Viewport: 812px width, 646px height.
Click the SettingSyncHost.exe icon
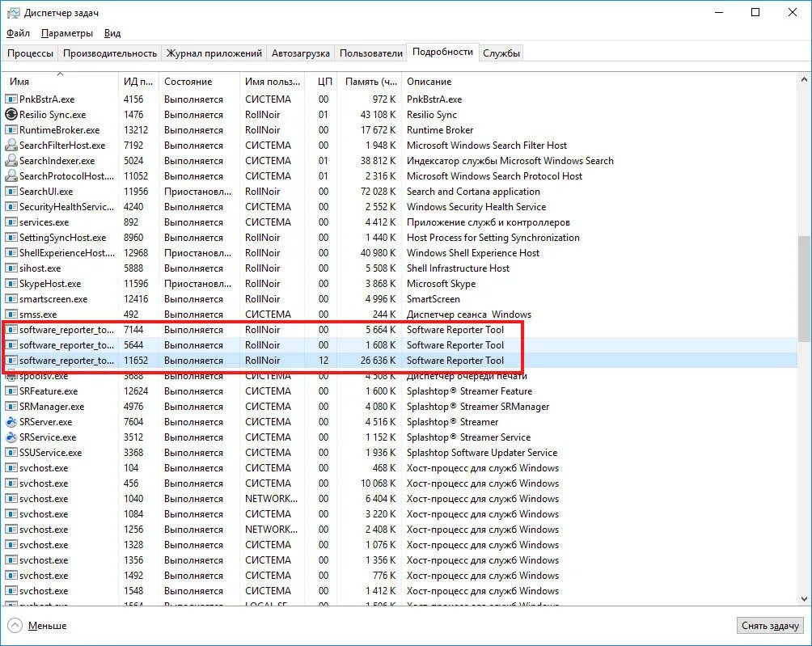pos(11,238)
